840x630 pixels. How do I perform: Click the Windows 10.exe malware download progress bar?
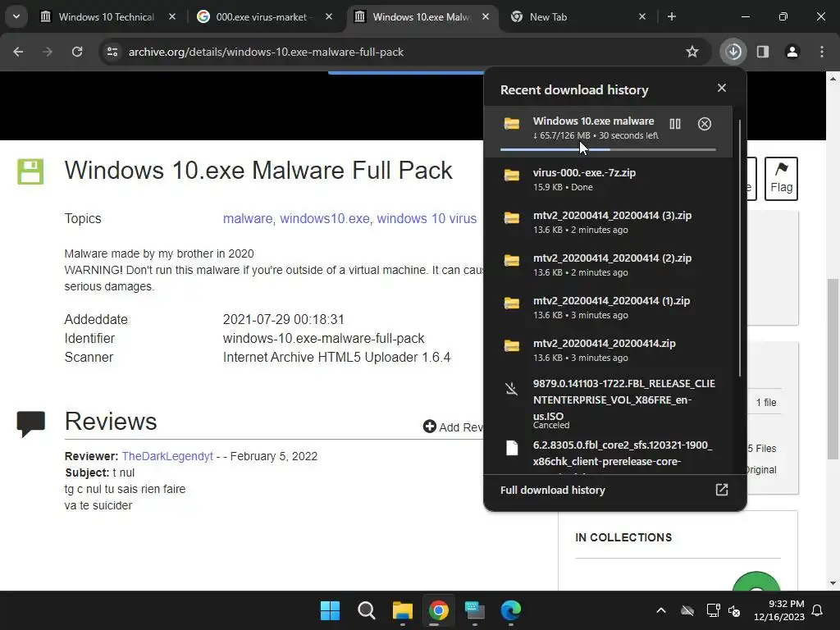608,149
